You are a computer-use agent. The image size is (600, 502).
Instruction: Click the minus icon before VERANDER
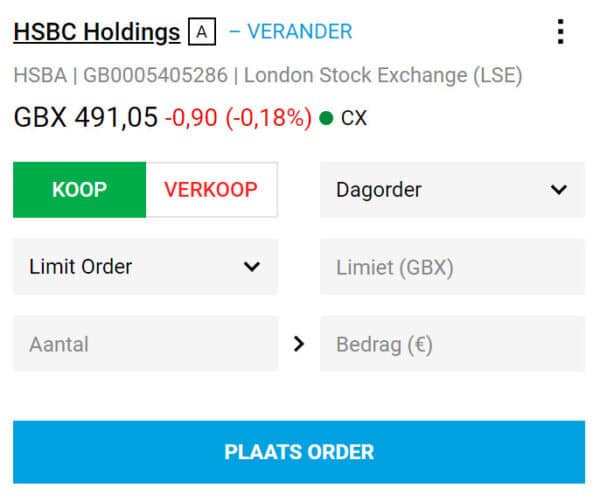point(234,32)
